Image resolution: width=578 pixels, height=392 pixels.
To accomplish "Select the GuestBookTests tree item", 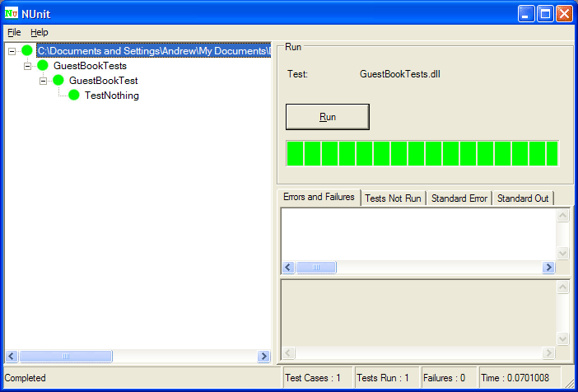I will click(x=90, y=66).
